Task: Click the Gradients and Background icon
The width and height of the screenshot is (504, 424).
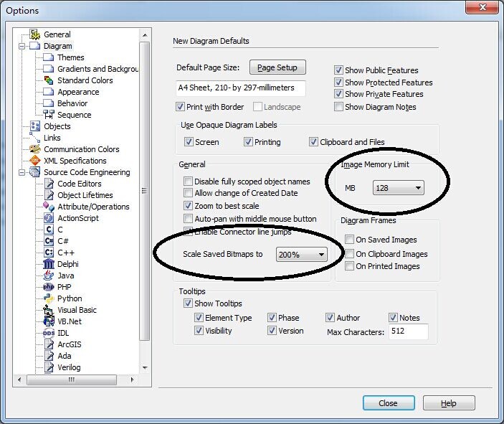Action: click(x=49, y=69)
